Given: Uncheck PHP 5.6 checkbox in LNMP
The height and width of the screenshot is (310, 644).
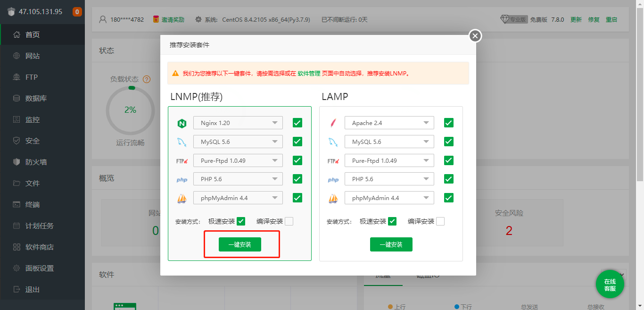Looking at the screenshot, I should (x=297, y=179).
